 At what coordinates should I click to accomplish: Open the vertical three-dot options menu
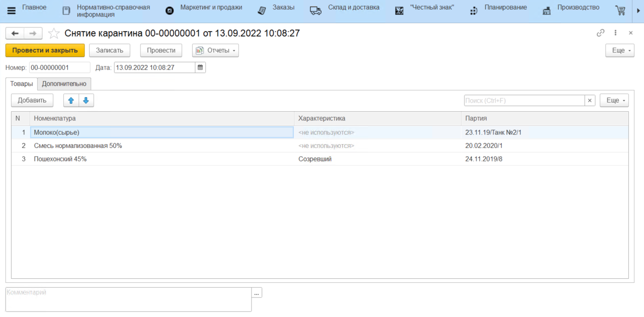[x=615, y=33]
